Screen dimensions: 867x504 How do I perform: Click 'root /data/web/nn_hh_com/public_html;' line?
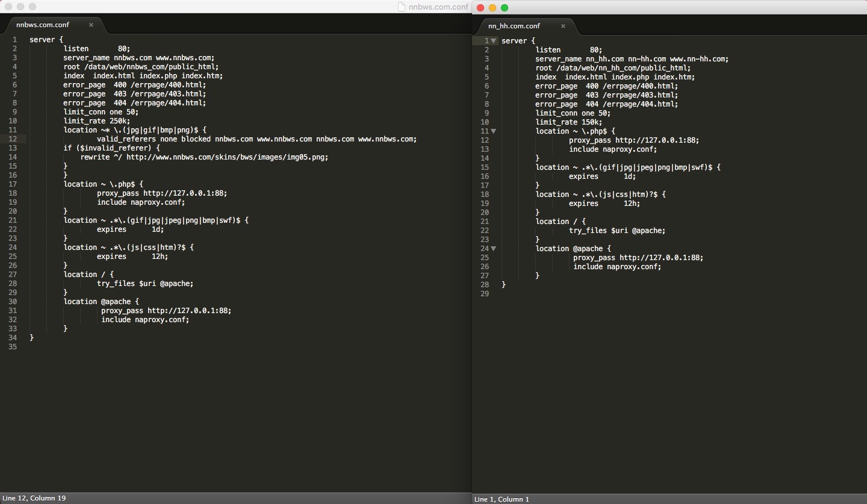point(613,68)
